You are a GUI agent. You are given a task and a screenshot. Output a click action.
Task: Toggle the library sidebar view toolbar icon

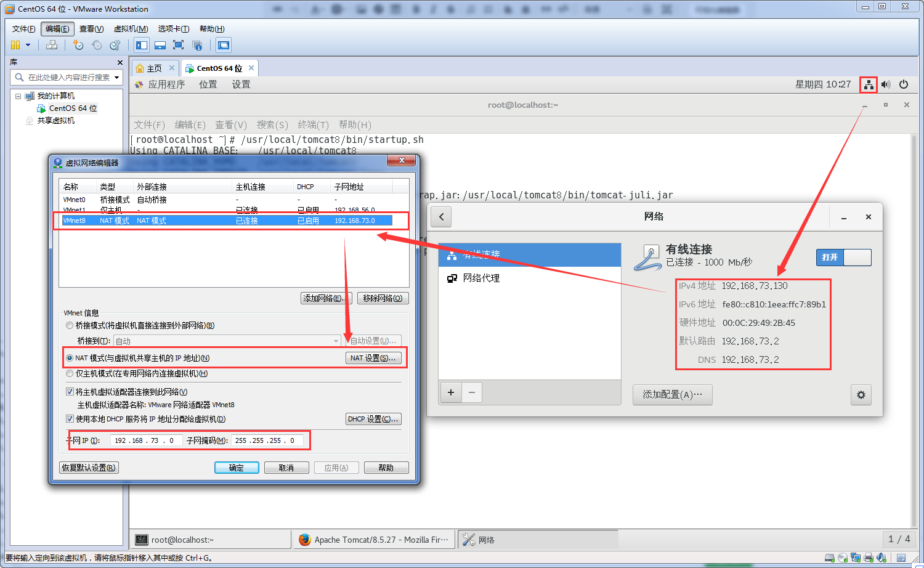(142, 45)
